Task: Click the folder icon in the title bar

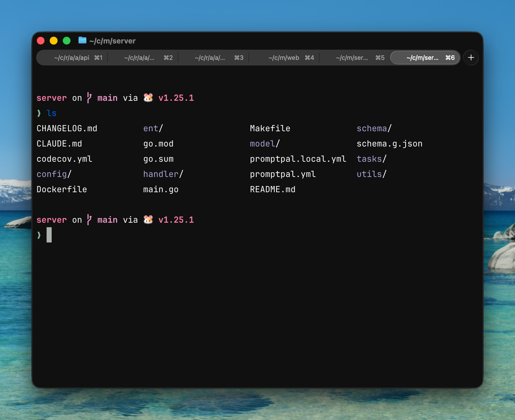Action: (82, 40)
